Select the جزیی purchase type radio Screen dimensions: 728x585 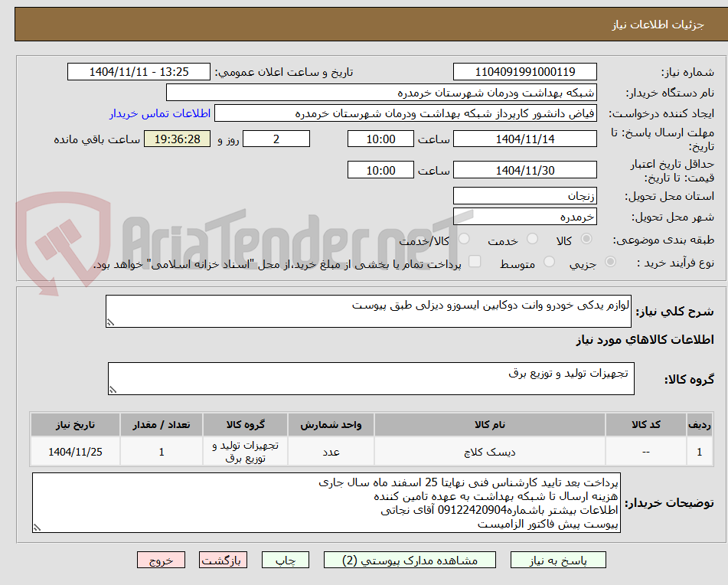[x=611, y=263]
